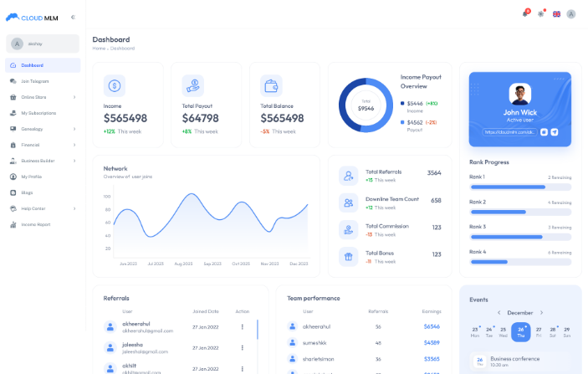Click the 658 Downline Team Count value

click(436, 200)
